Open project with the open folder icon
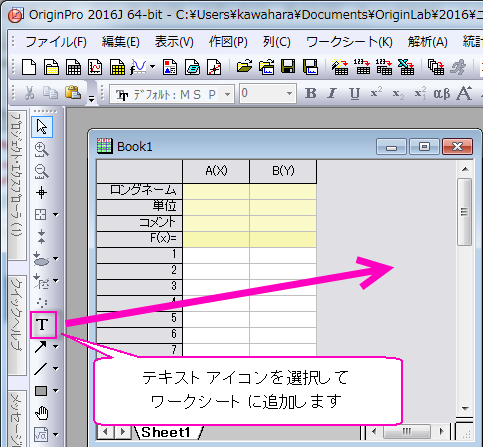 (244, 67)
